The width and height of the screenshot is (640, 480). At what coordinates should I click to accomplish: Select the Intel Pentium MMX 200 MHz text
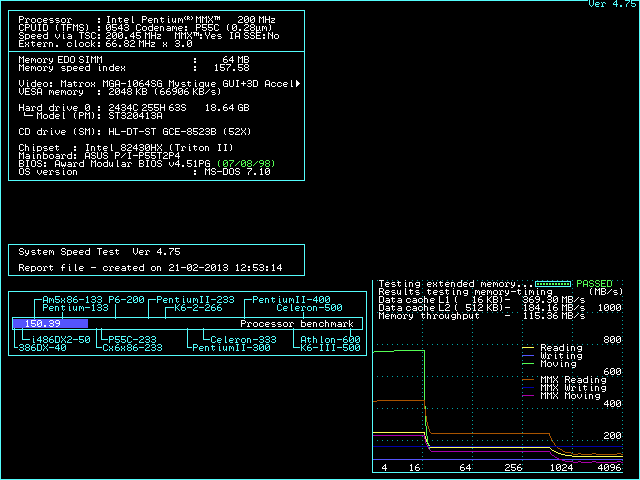tap(191, 20)
